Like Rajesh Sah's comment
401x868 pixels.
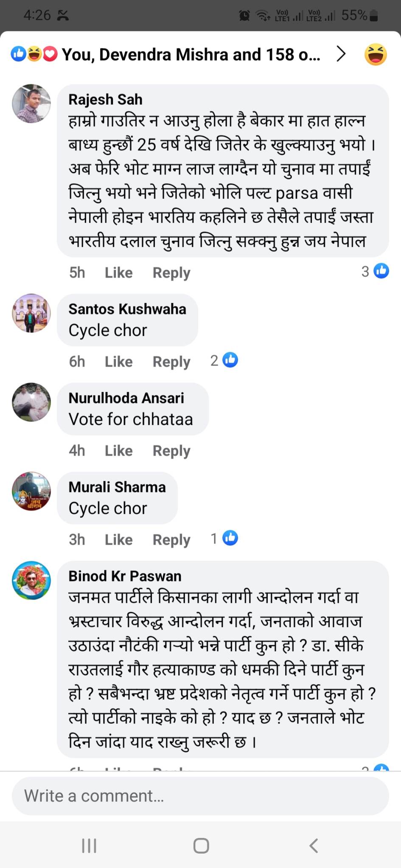tap(118, 273)
